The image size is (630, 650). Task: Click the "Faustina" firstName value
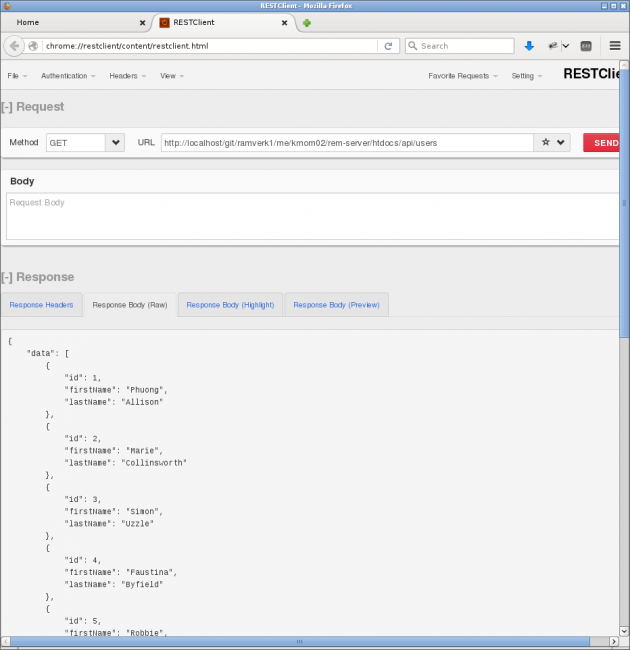[149, 572]
